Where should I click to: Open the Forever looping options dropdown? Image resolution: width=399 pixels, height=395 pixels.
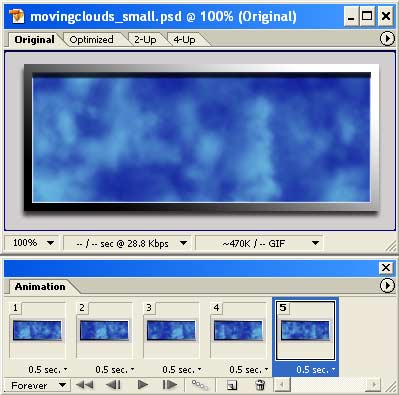[x=37, y=386]
